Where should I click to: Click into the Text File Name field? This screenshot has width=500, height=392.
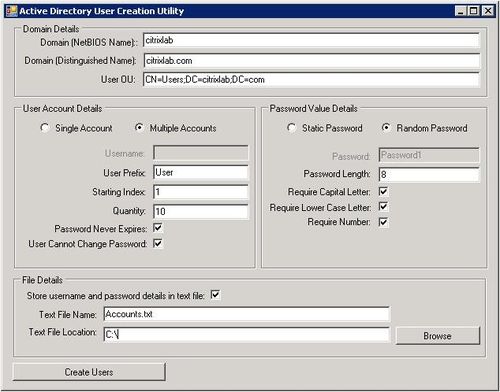pos(246,314)
